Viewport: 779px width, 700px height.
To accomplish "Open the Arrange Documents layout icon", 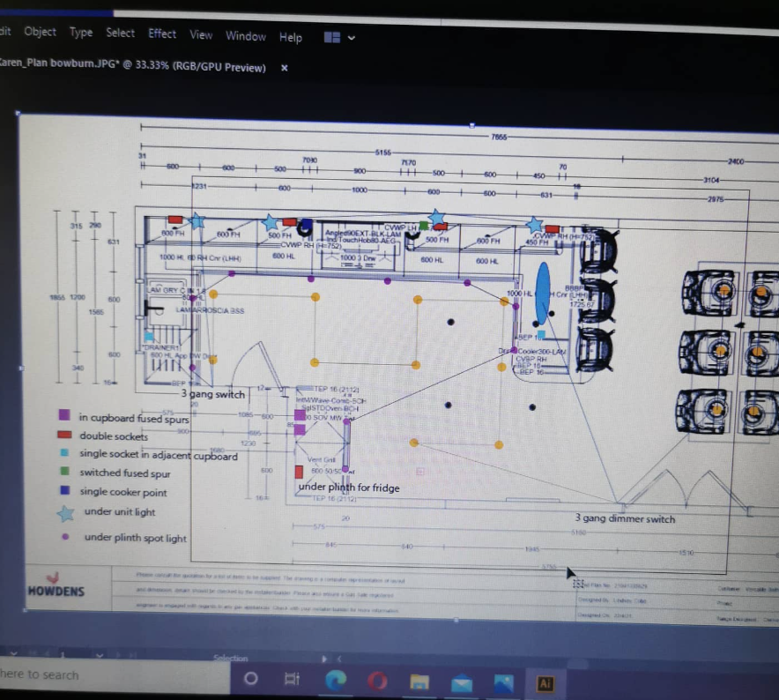I will point(332,38).
